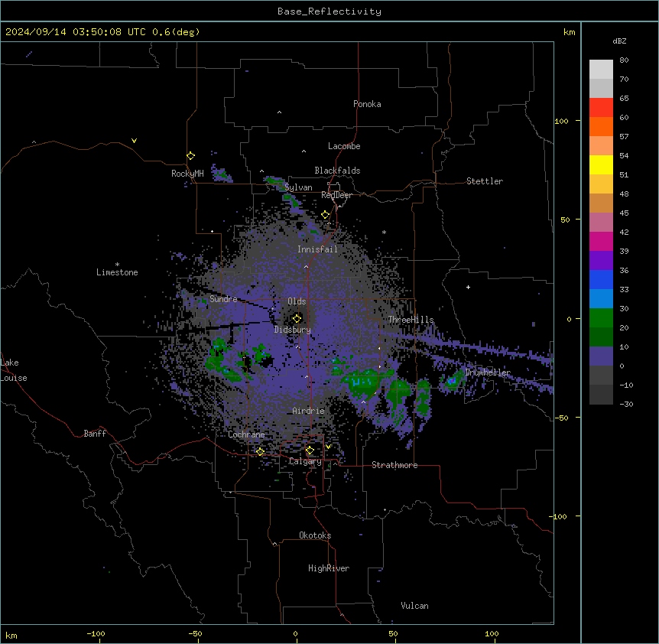Screen dimensions: 659x644
Task: Click the yellow diamond marker above RockyMH
Action: point(191,156)
